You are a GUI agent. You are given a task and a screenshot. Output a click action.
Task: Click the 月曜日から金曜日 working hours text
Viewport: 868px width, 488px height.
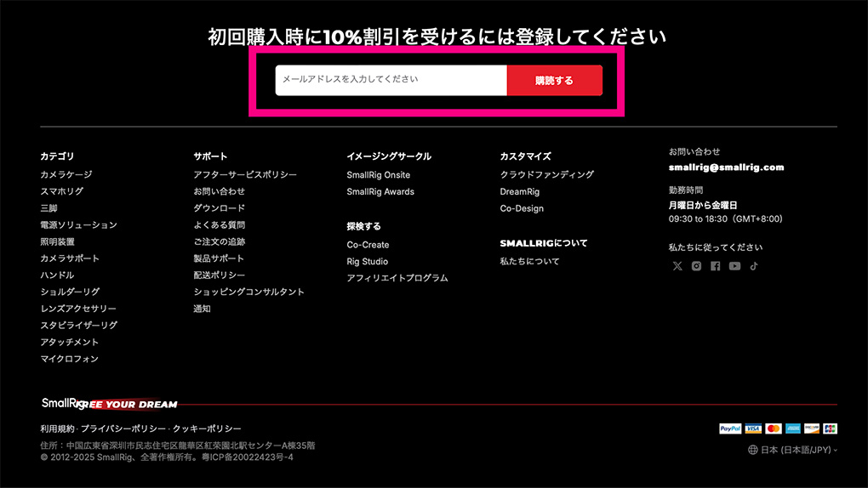pos(703,205)
